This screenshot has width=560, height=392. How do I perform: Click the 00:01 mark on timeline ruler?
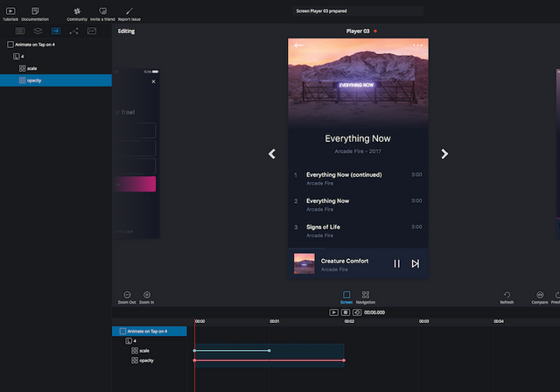coord(274,321)
